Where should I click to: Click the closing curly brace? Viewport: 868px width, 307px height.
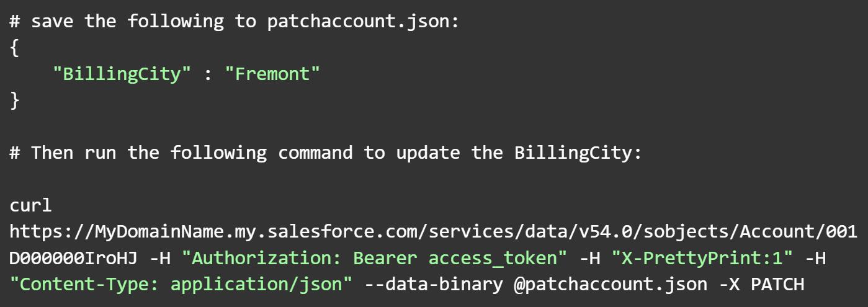[15, 100]
